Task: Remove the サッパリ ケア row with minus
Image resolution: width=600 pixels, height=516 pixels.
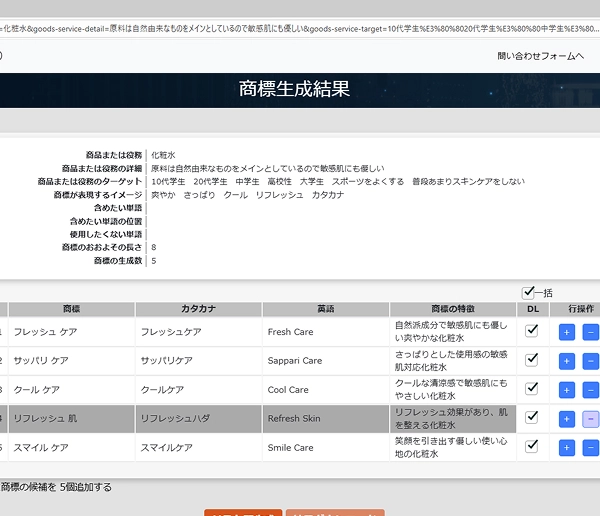Action: point(590,361)
